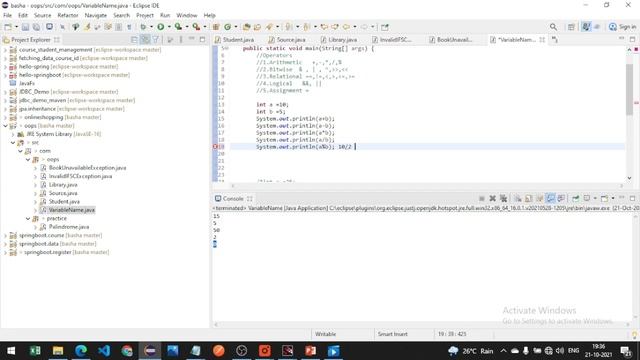Click Terminate icon in Console toolbar
Image resolution: width=640 pixels, height=360 pixels.
(482, 198)
